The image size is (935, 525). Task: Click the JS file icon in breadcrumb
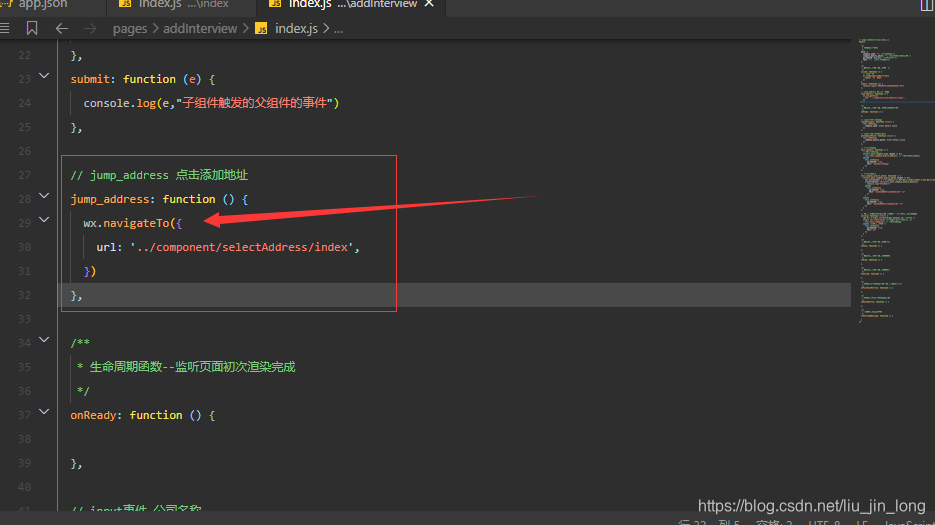coord(261,29)
